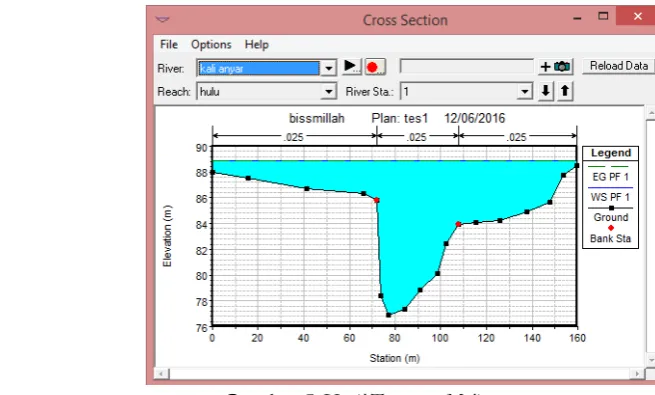The width and height of the screenshot is (655, 395).
Task: Click the animate play arrow icon
Action: coord(351,66)
